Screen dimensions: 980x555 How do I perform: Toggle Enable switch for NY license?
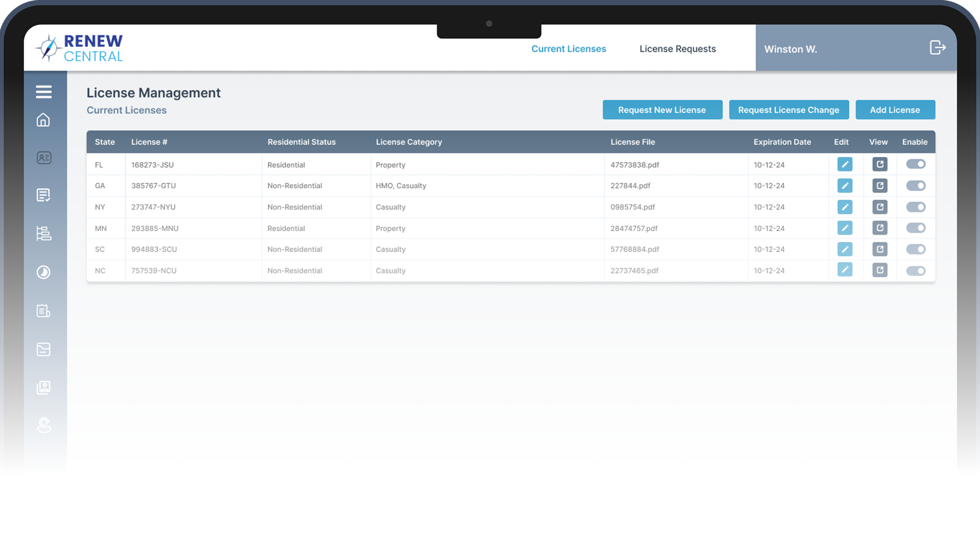click(x=915, y=207)
